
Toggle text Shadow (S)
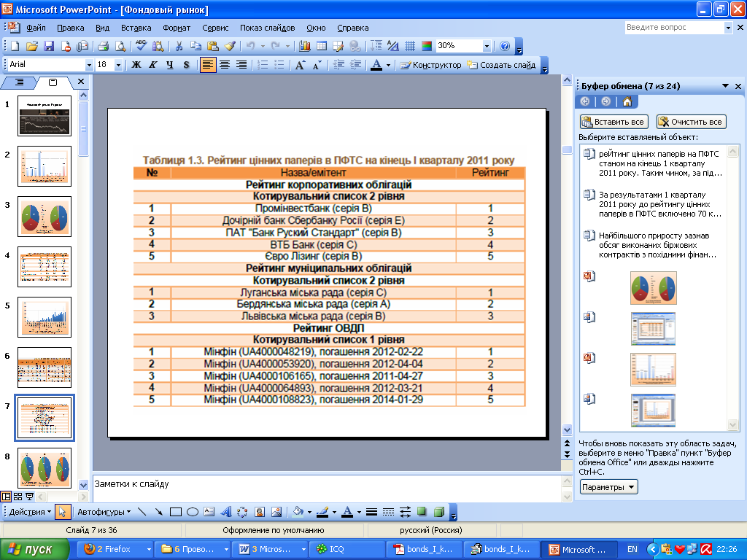(x=186, y=65)
